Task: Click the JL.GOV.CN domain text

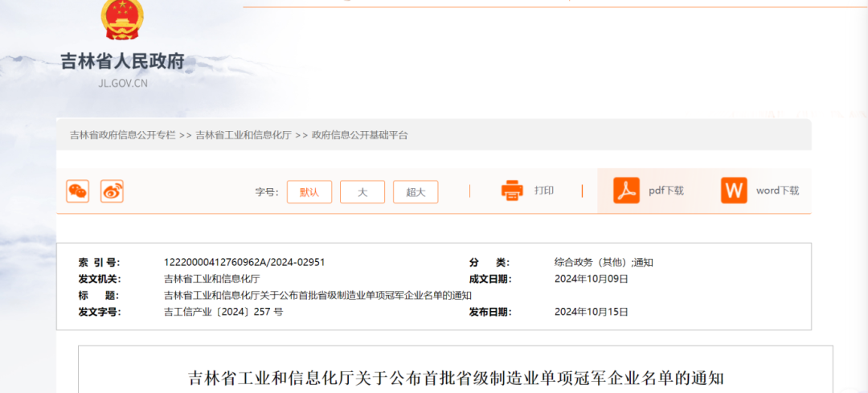Action: 123,83
